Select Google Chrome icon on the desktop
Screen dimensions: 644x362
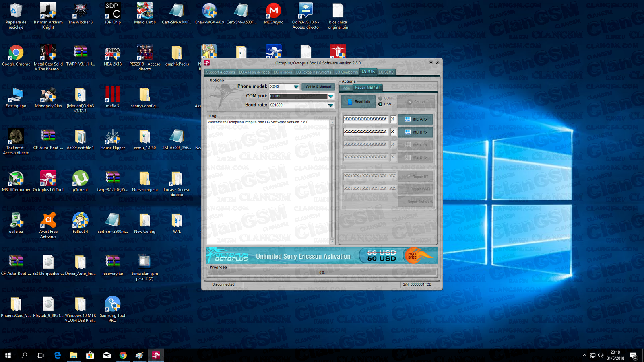16,56
